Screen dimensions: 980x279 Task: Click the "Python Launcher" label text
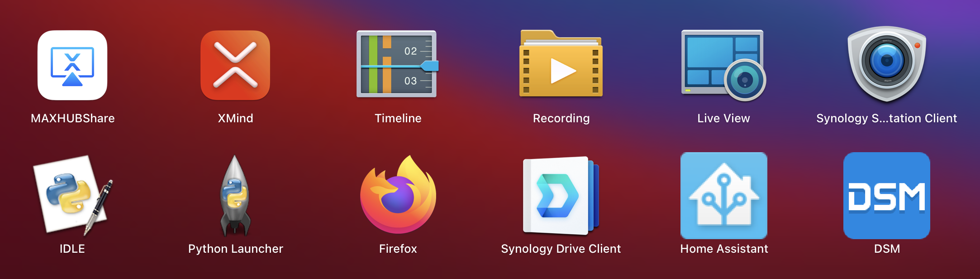(x=236, y=249)
